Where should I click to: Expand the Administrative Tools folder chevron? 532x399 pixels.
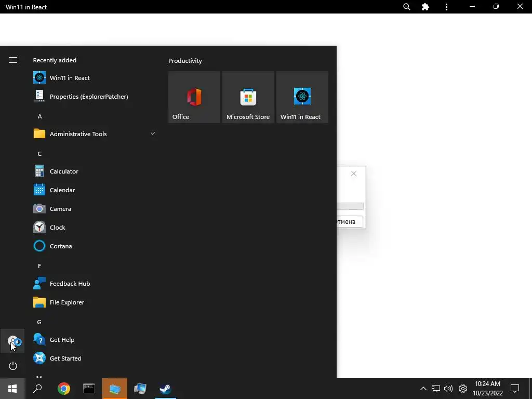(153, 134)
